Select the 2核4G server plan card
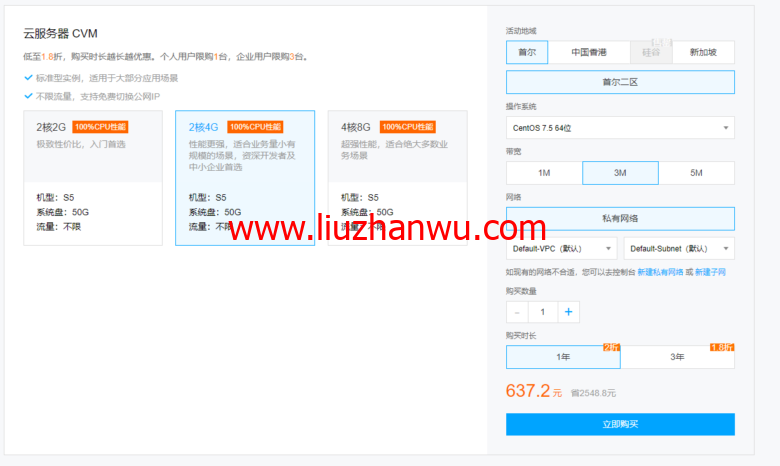The width and height of the screenshot is (780, 466). click(245, 178)
